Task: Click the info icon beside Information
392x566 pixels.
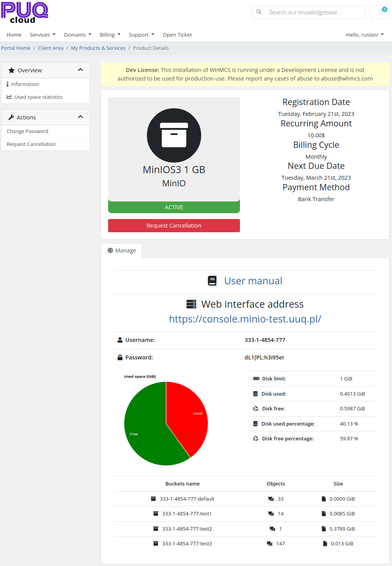Action: pos(8,84)
